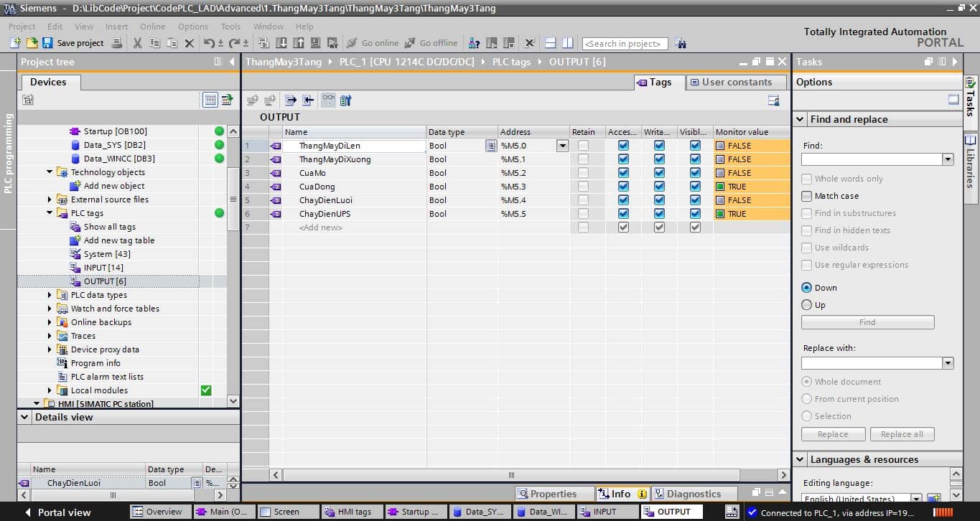
Task: Click the Open project folder icon
Action: coord(32,43)
